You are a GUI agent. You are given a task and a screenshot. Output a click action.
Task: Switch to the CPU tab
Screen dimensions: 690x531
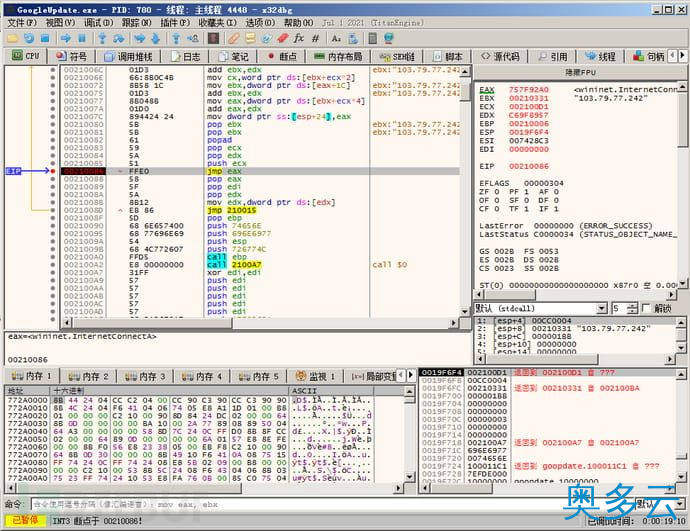(26, 56)
